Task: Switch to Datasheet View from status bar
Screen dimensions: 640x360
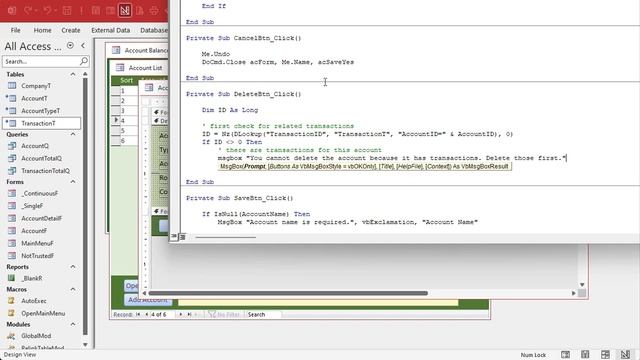Action: 585,354
